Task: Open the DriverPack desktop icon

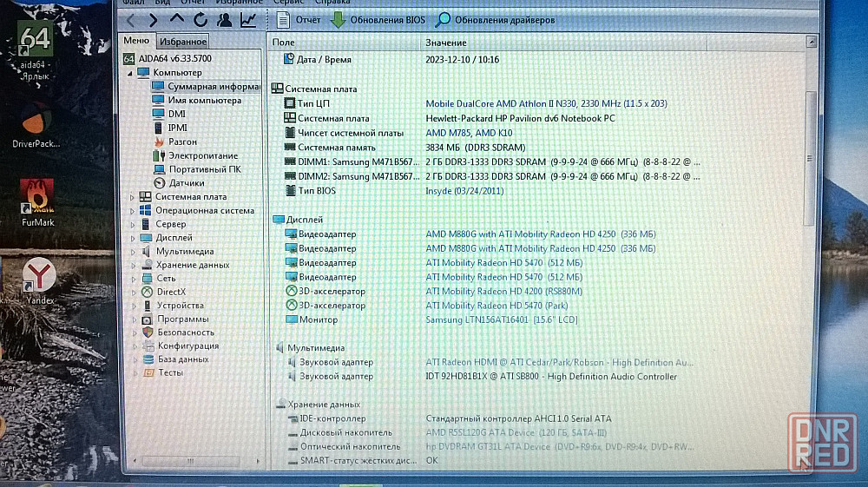Action: click(36, 126)
